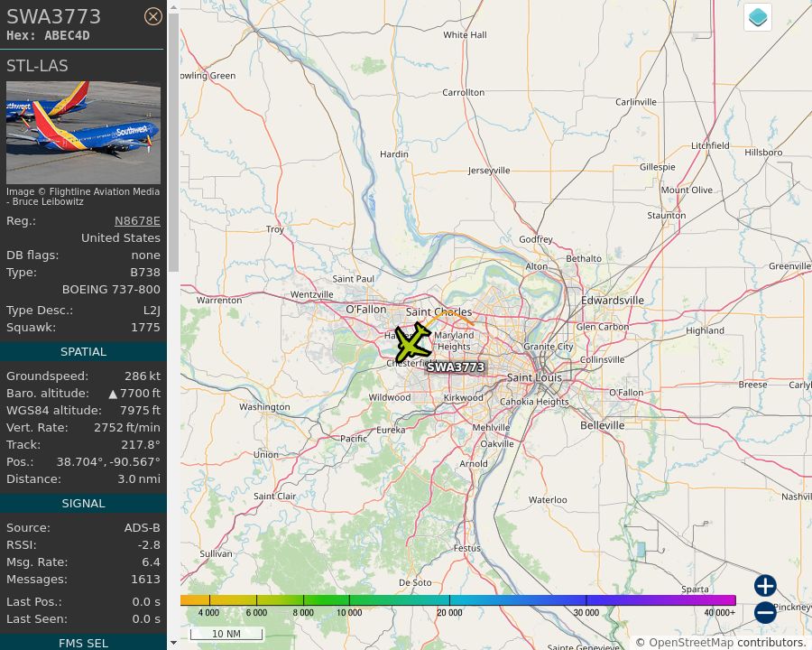Screen dimensions: 812x650
Task: Click the squawk value 1775
Action: pos(145,327)
